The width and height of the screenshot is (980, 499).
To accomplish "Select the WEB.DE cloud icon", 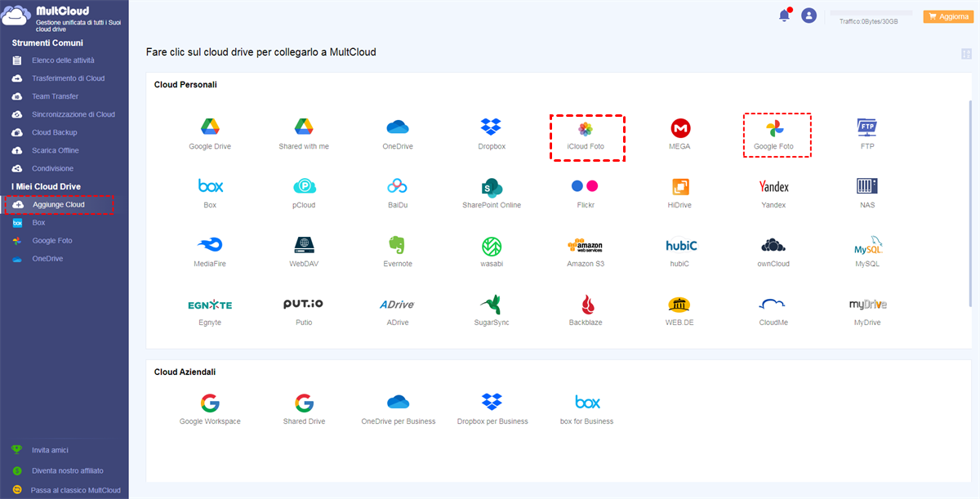I will click(680, 304).
